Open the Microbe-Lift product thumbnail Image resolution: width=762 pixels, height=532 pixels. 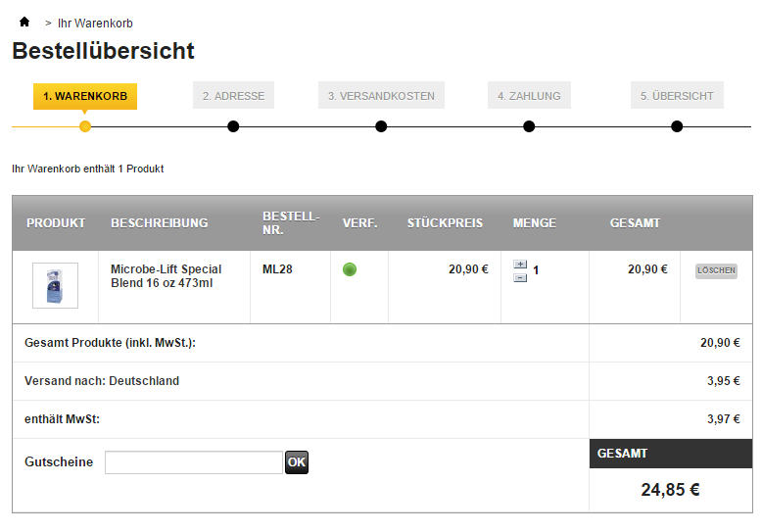coord(55,286)
